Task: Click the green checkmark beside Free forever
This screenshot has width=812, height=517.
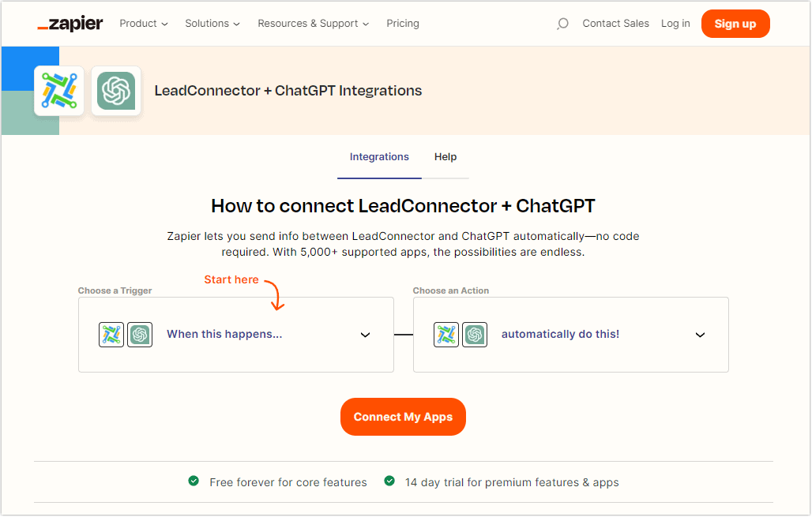Action: pos(194,481)
